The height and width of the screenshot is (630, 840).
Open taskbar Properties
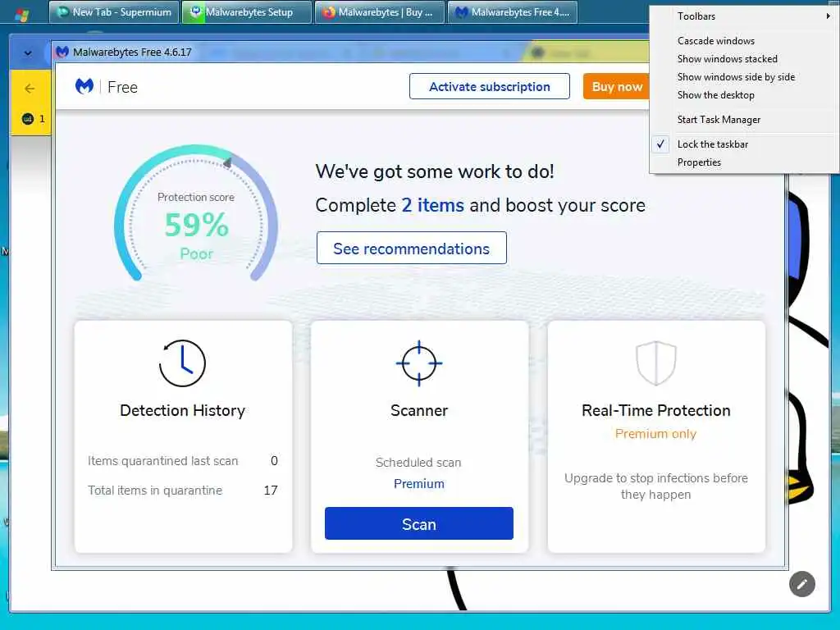pos(743,162)
